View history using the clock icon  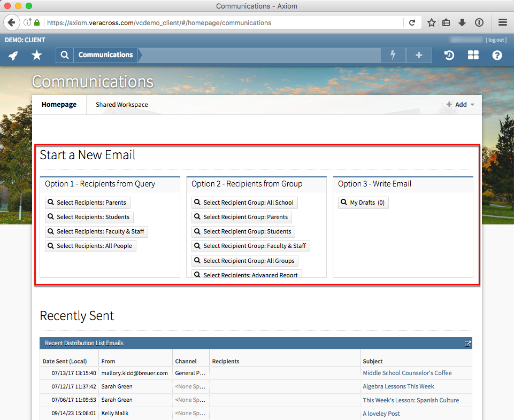point(449,55)
